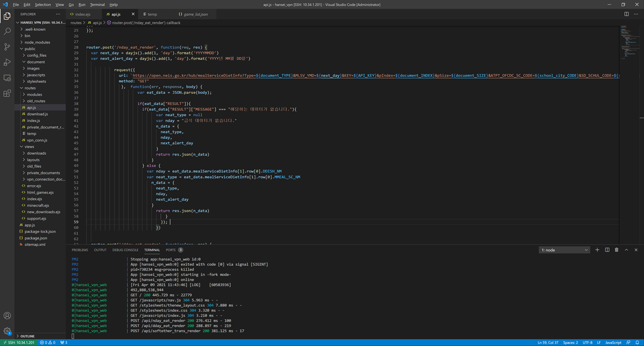
Task: Split the editor to the right
Action: 627,14
